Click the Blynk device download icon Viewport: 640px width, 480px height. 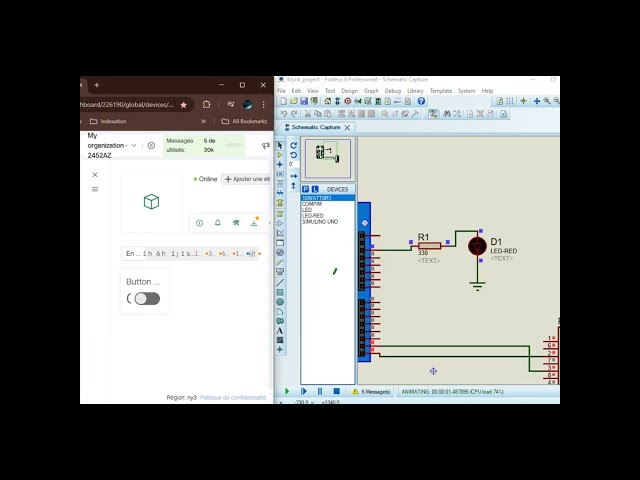click(254, 223)
